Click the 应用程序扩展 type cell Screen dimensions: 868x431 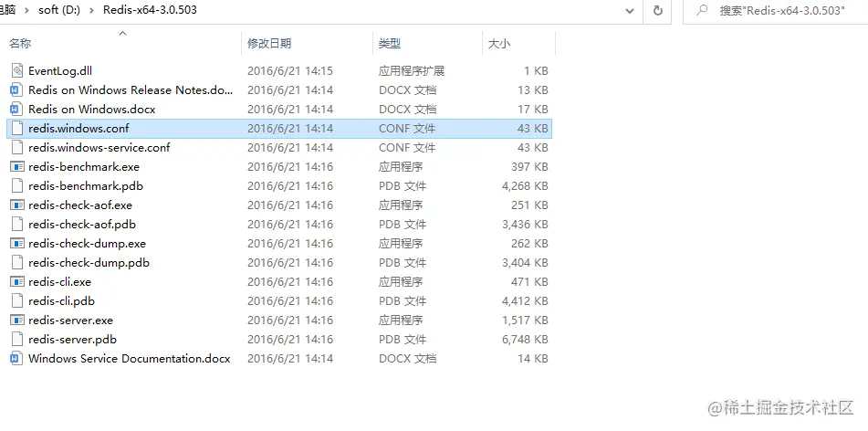click(x=412, y=71)
